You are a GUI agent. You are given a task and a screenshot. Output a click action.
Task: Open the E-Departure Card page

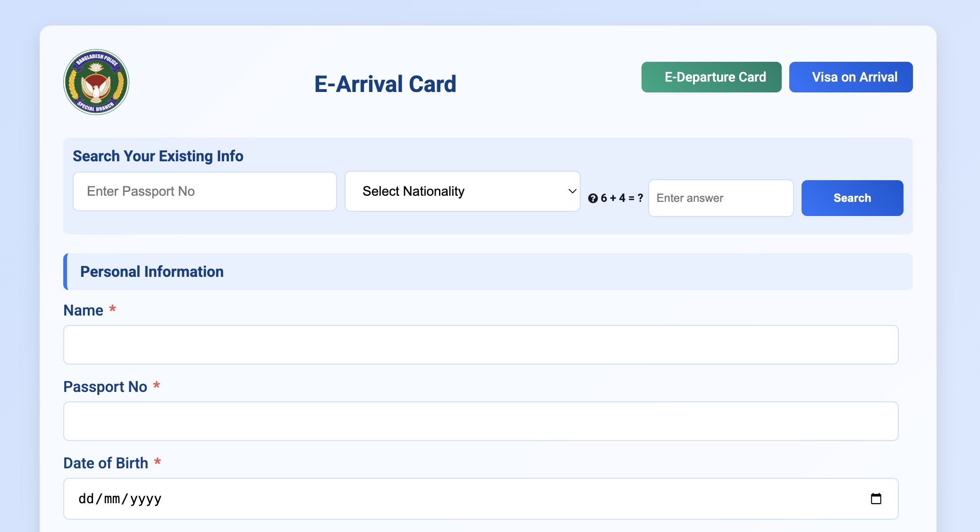(x=711, y=77)
